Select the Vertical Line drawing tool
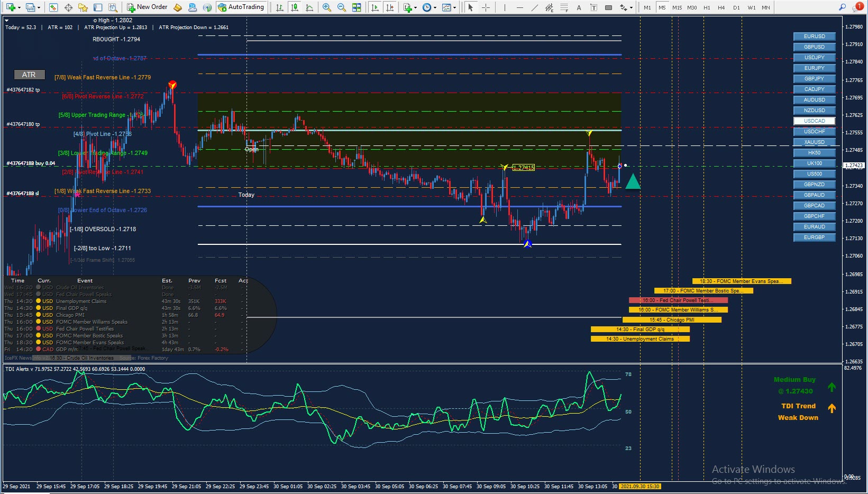 505,7
